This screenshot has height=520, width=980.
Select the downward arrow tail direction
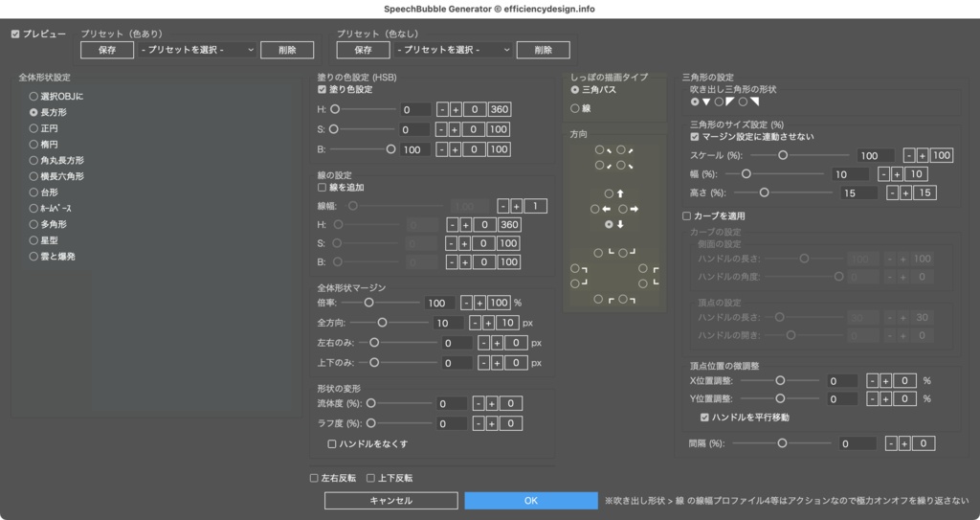point(609,224)
